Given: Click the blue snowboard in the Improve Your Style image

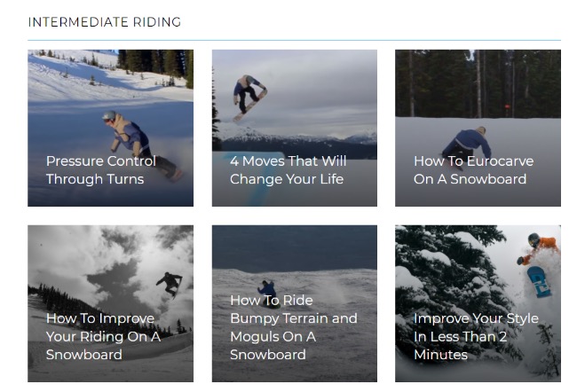Looking at the screenshot, I should 539,280.
